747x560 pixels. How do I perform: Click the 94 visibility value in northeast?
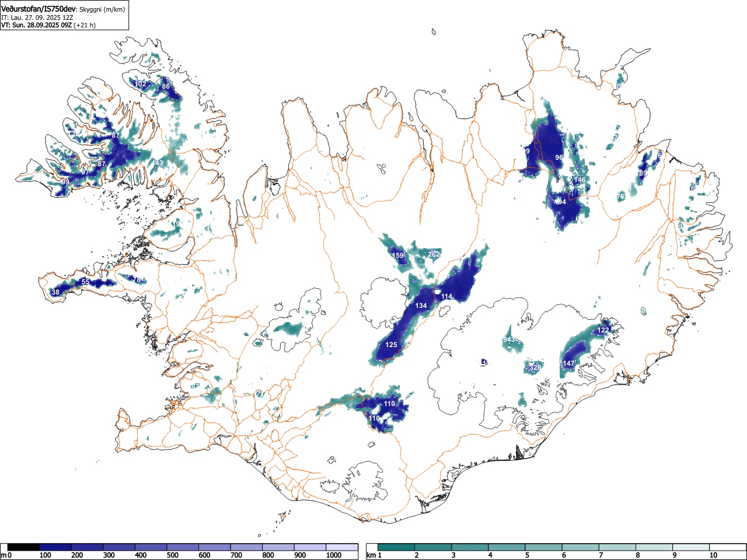(x=562, y=202)
